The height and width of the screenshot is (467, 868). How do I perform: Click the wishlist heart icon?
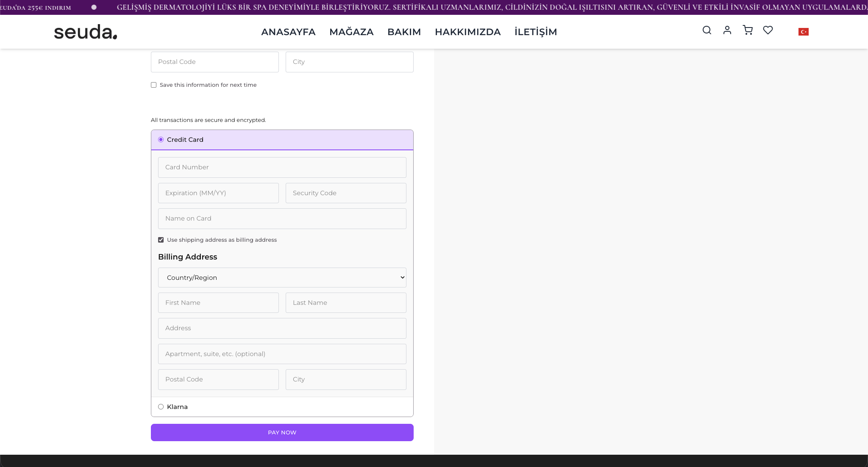(x=768, y=30)
